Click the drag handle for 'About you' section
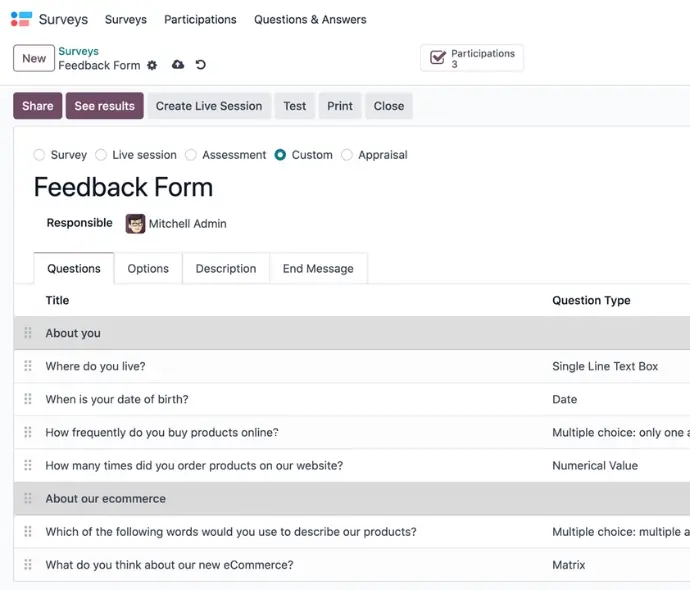 (28, 333)
